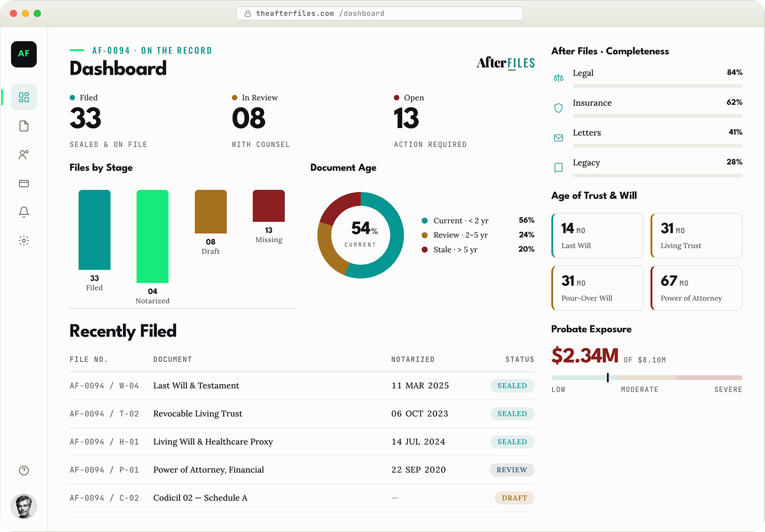Click the Legal scales icon
The height and width of the screenshot is (532, 765).
(x=558, y=78)
